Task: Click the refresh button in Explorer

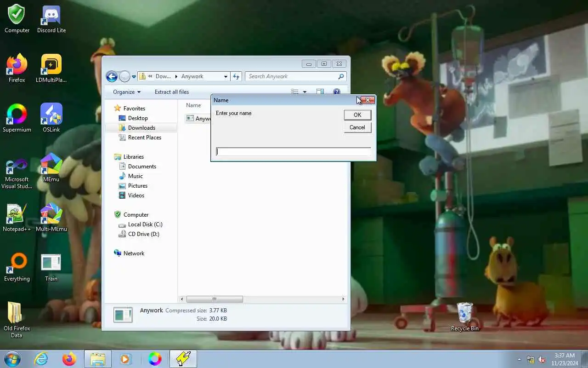Action: tap(236, 76)
